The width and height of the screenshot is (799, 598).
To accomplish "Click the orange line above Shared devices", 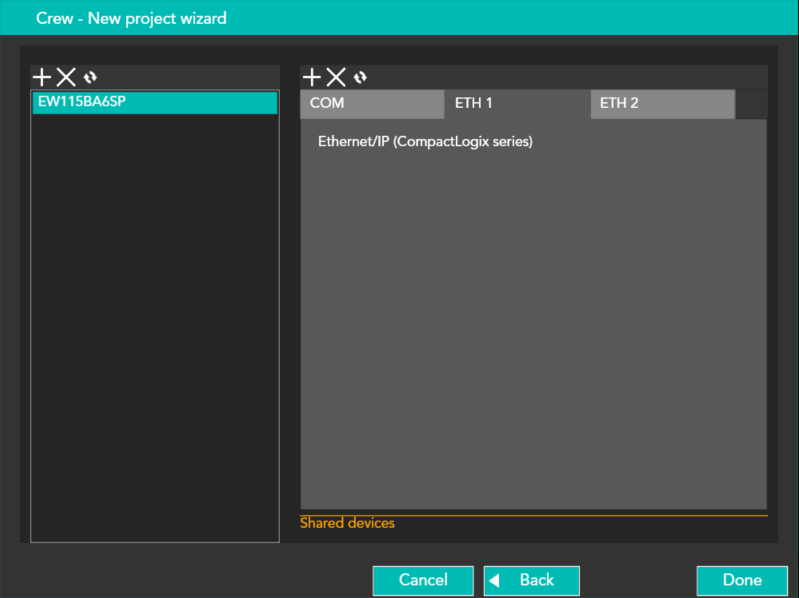I will tap(533, 515).
